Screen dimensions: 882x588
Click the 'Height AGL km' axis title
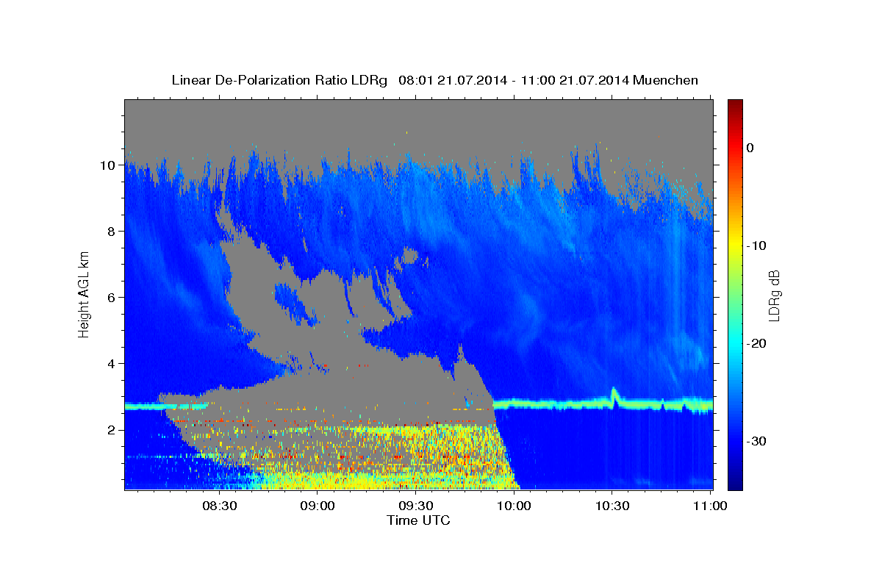coord(85,294)
